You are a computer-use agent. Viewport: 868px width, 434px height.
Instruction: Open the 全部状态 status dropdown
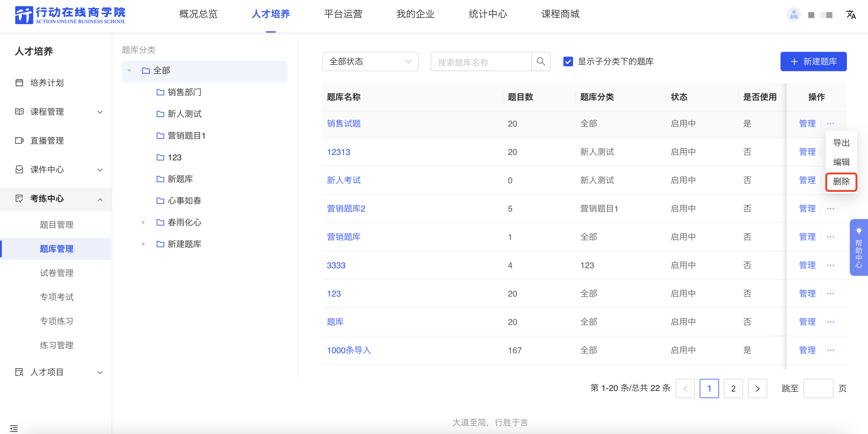pyautogui.click(x=370, y=61)
